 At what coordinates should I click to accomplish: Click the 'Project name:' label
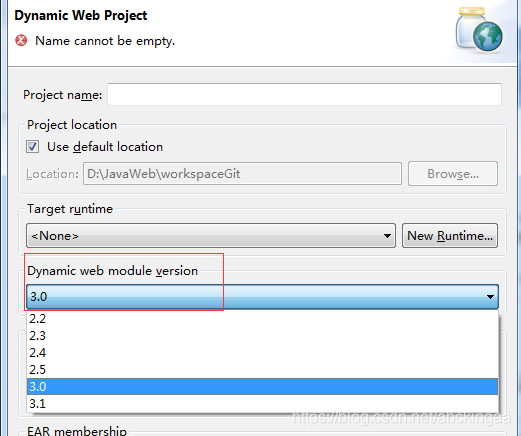point(62,95)
